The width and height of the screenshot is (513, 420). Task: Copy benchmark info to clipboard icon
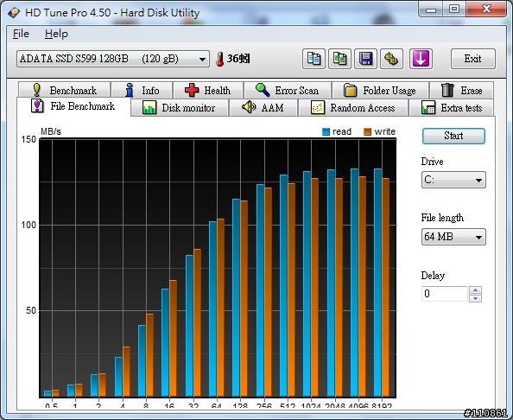(x=313, y=59)
